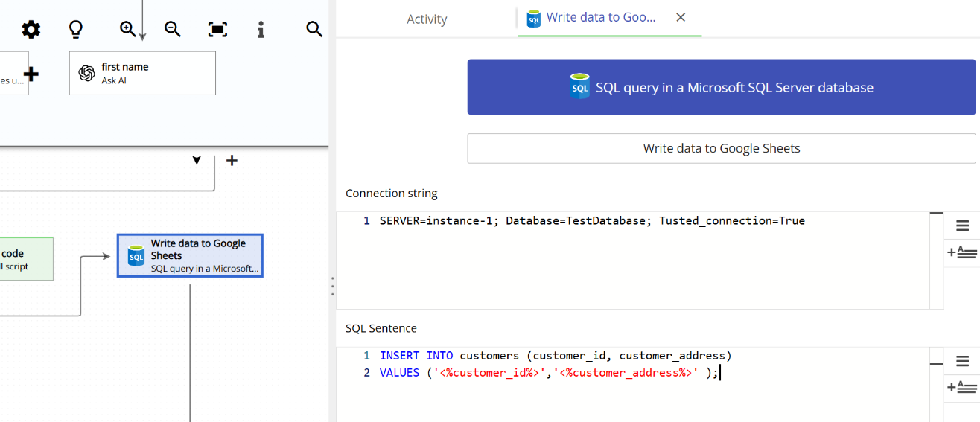Insert variable icon for Connection string
The height and width of the screenshot is (422, 980).
(x=962, y=252)
